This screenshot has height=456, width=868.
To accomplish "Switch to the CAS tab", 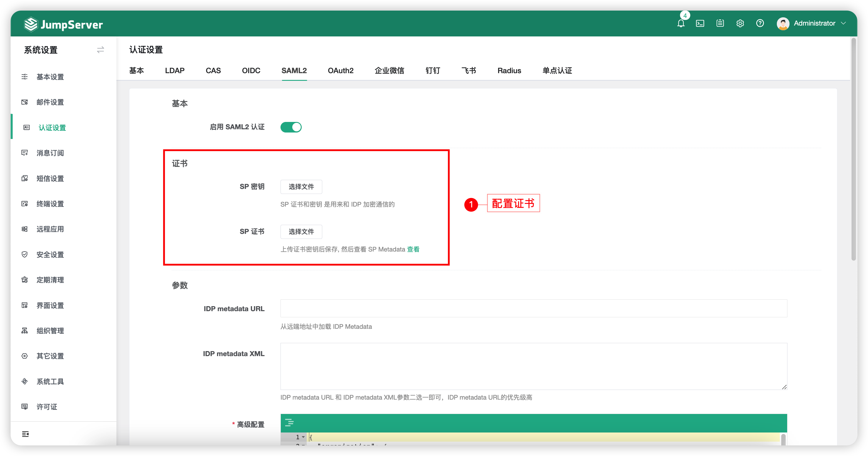I will pos(213,71).
